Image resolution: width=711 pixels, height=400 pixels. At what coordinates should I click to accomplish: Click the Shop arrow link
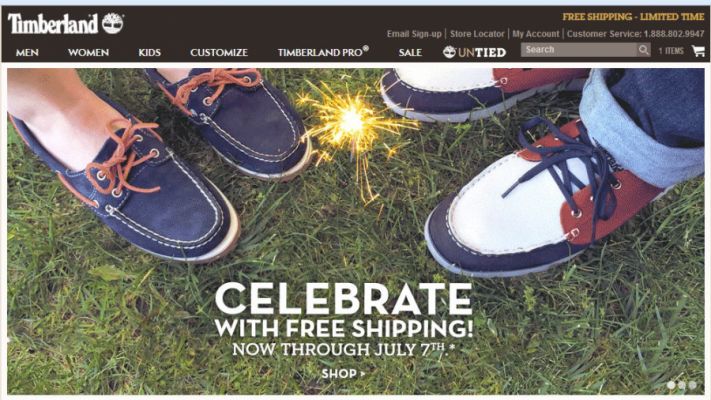tap(343, 374)
